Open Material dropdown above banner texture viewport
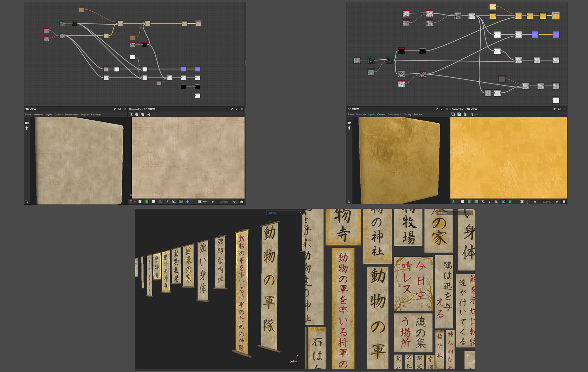The image size is (588, 372). (455, 213)
